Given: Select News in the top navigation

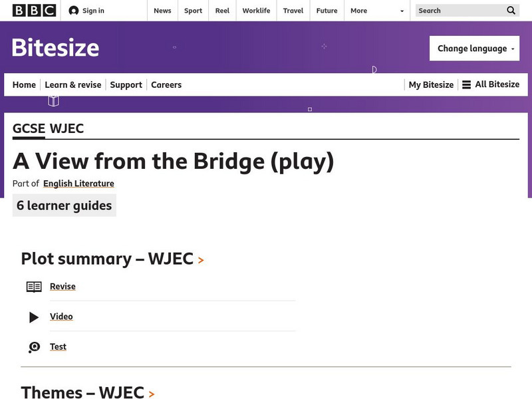Looking at the screenshot, I should point(162,11).
